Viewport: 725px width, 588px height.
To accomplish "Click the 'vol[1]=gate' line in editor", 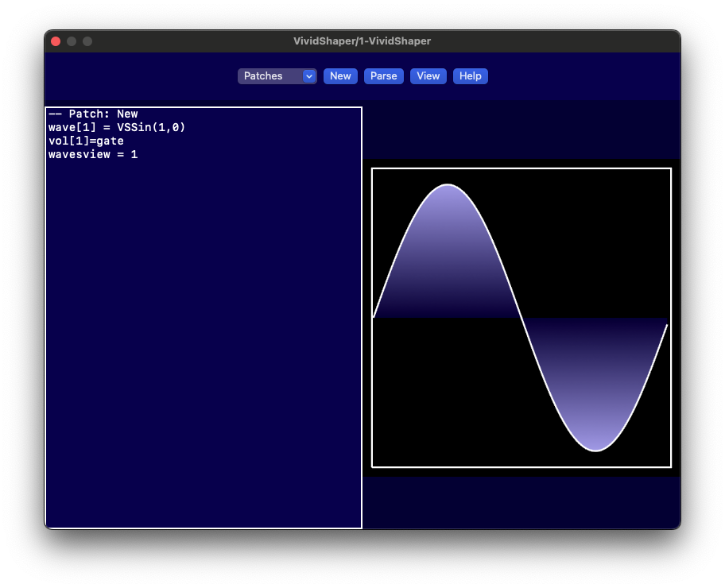I will tap(86, 141).
